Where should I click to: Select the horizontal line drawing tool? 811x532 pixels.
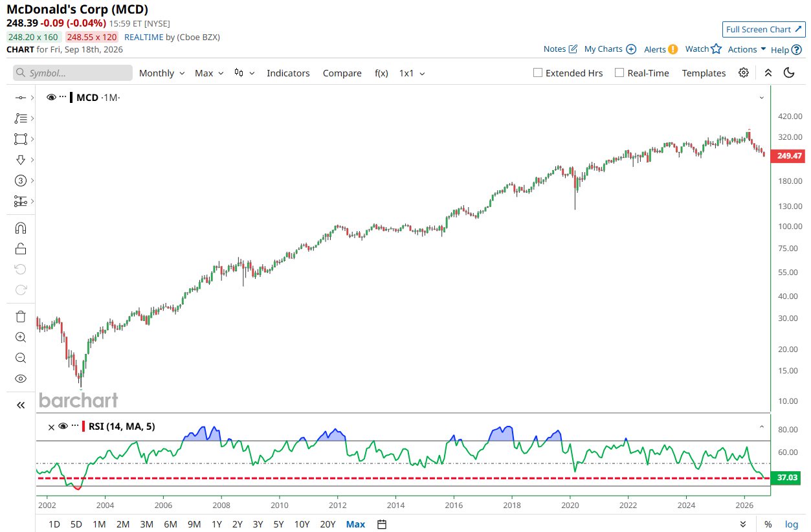[20, 98]
